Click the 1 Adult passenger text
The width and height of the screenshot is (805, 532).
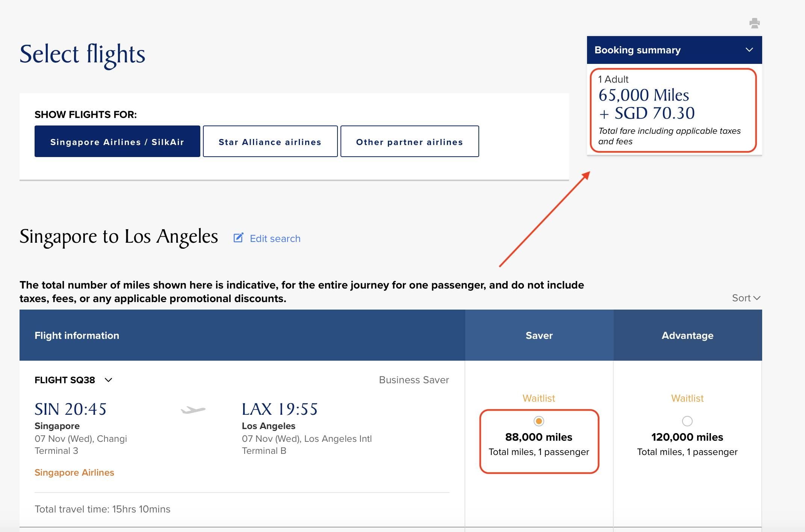613,79
